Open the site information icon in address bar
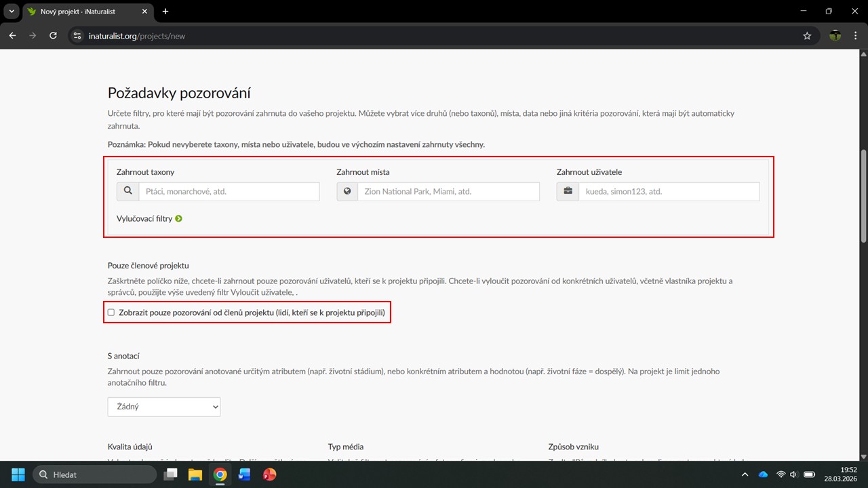868x488 pixels. (77, 36)
